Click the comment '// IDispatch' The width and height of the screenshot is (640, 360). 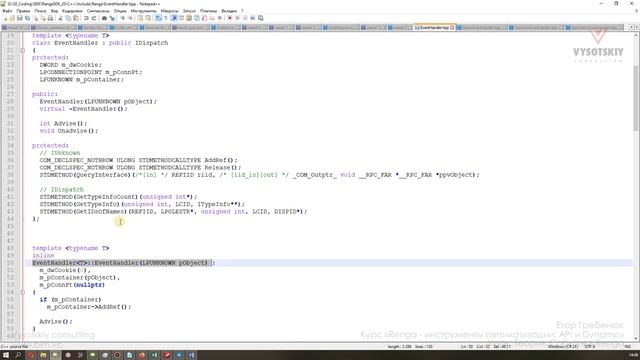pyautogui.click(x=62, y=189)
